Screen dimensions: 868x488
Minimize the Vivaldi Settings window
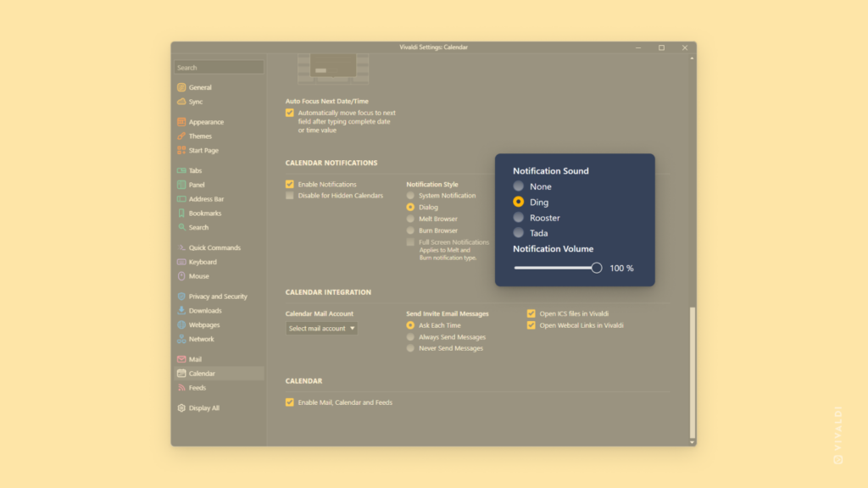tap(638, 47)
